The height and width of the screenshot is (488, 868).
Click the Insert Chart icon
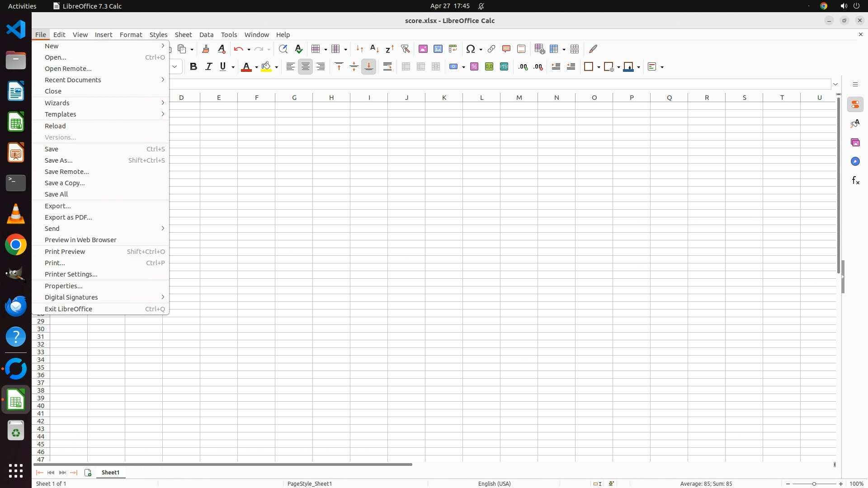(438, 49)
